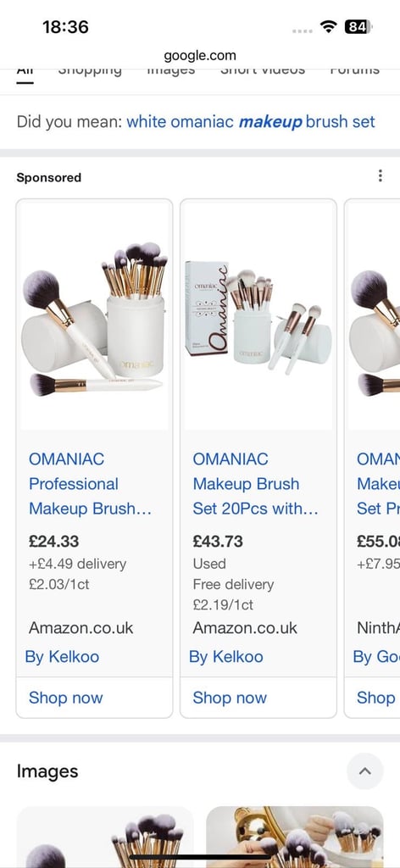Select the All results tab
This screenshot has width=400, height=868.
tap(25, 72)
